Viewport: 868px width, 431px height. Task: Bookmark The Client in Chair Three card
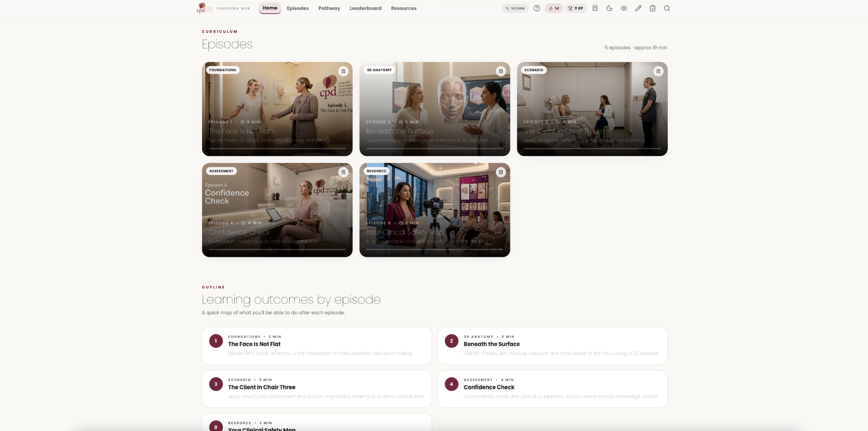[659, 71]
